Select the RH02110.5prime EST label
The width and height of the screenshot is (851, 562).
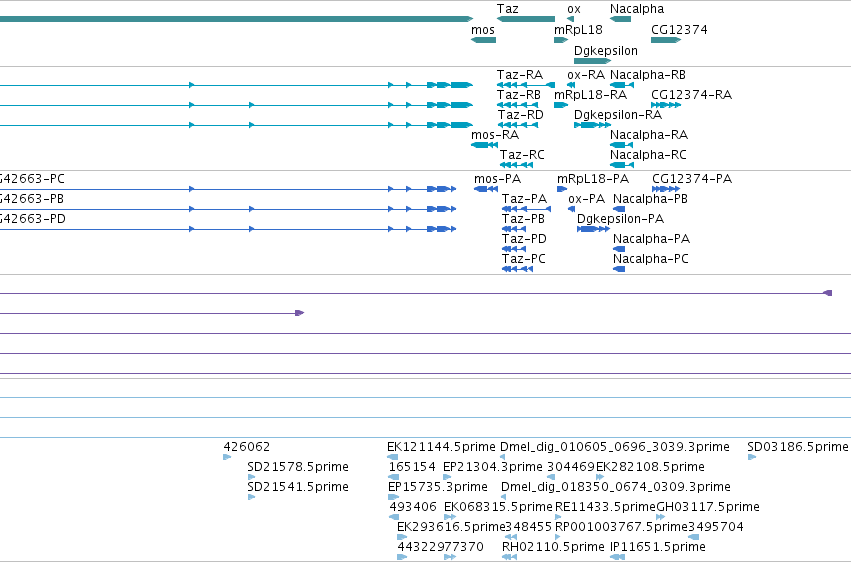click(x=553, y=547)
